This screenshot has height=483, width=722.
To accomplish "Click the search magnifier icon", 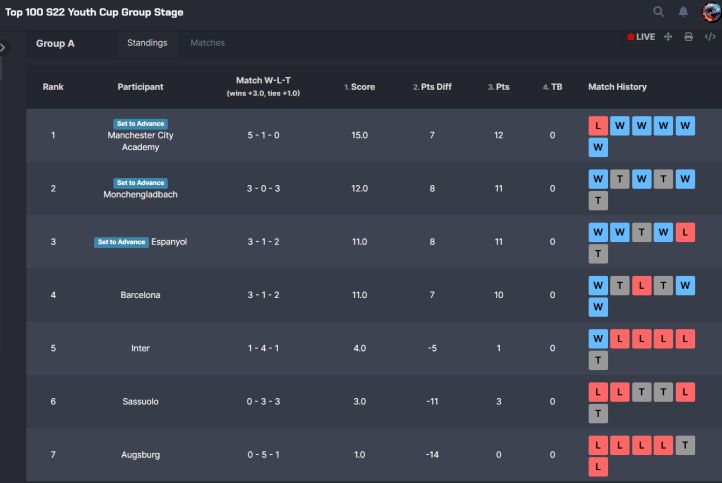I will [x=658, y=12].
